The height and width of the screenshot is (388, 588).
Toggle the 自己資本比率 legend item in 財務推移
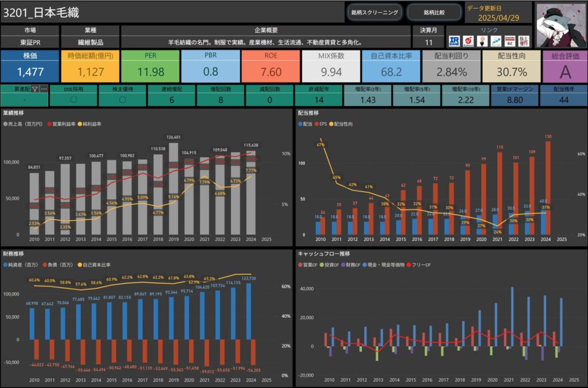[x=94, y=265]
